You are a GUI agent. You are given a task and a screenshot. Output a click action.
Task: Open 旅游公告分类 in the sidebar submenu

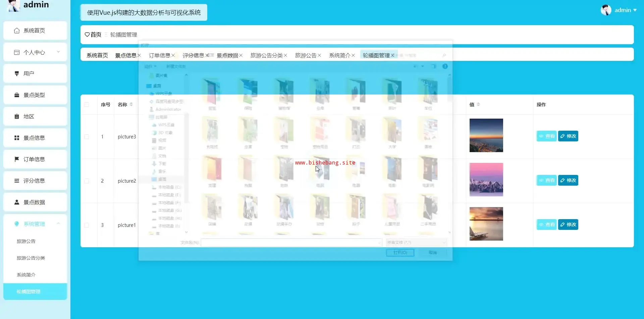[35, 258]
